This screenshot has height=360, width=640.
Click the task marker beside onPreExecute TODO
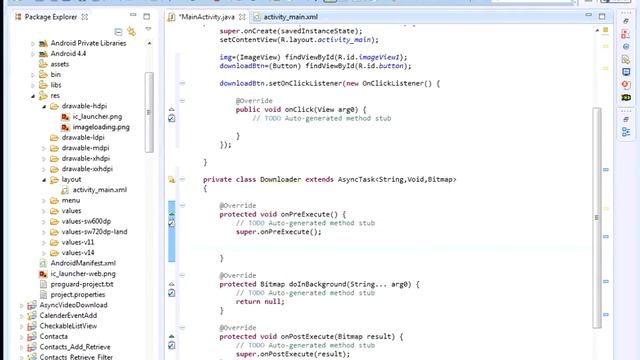click(x=171, y=223)
